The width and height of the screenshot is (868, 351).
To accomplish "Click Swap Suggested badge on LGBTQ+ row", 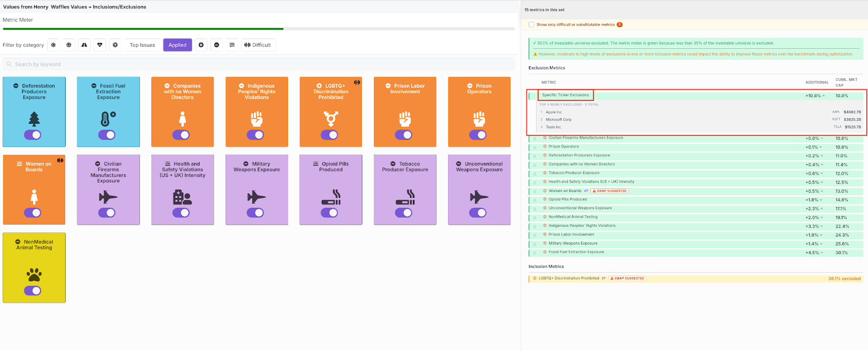I will 627,278.
